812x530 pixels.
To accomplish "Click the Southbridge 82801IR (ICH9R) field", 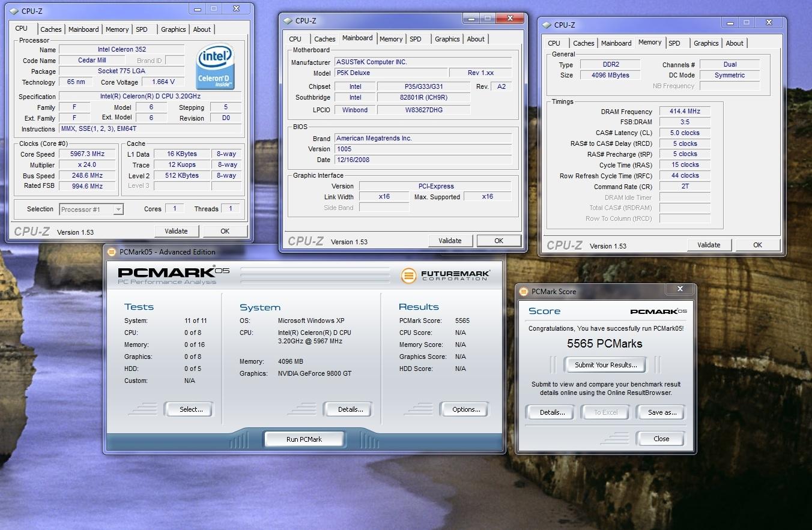I will tap(423, 98).
